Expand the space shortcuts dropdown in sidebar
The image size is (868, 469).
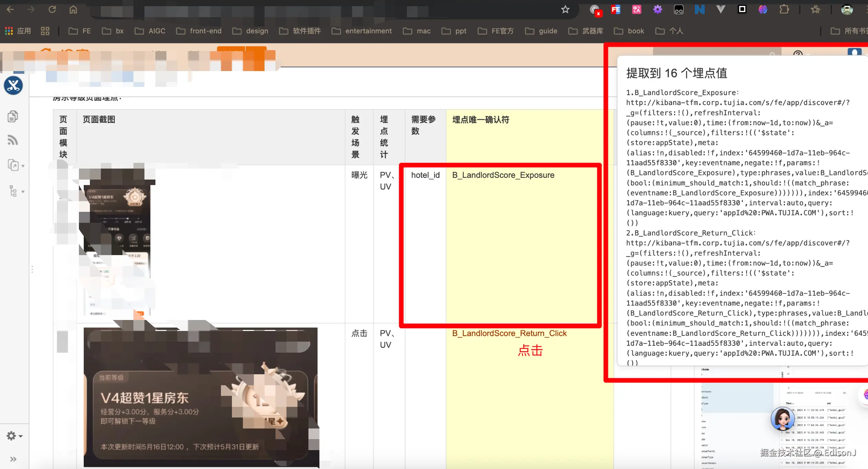tap(15, 165)
